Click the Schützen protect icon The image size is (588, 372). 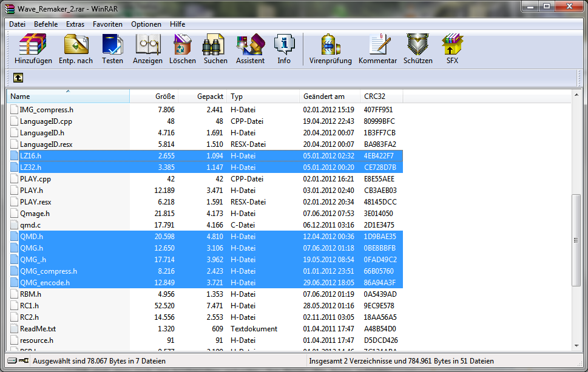pos(417,49)
